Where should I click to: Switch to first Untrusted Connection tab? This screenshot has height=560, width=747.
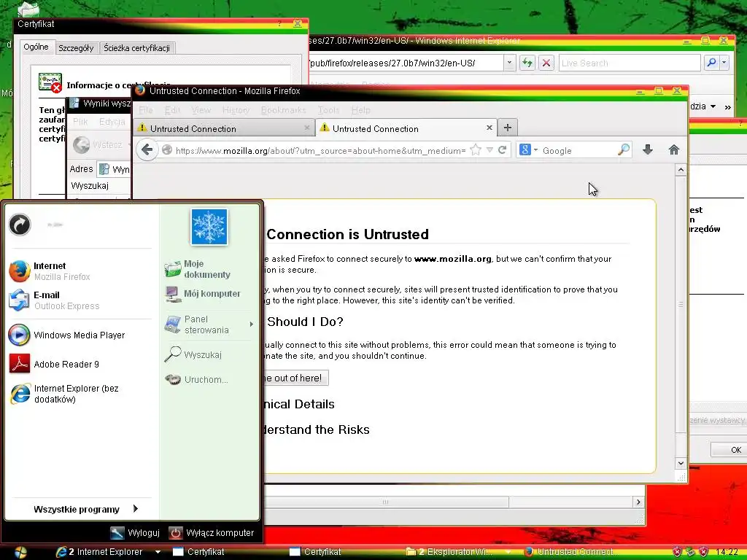[223, 128]
